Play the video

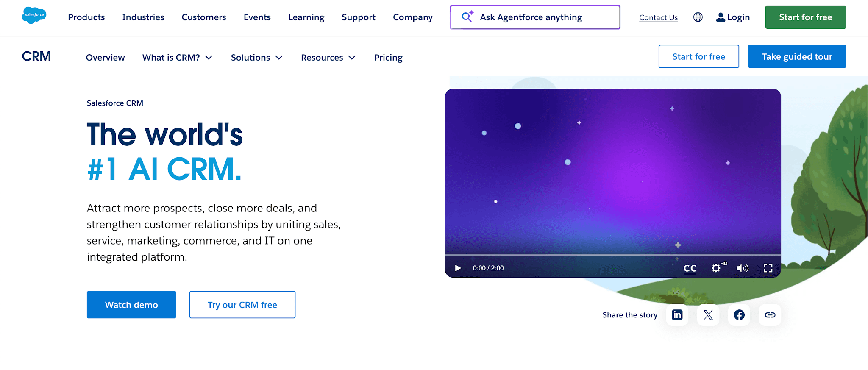coord(458,268)
